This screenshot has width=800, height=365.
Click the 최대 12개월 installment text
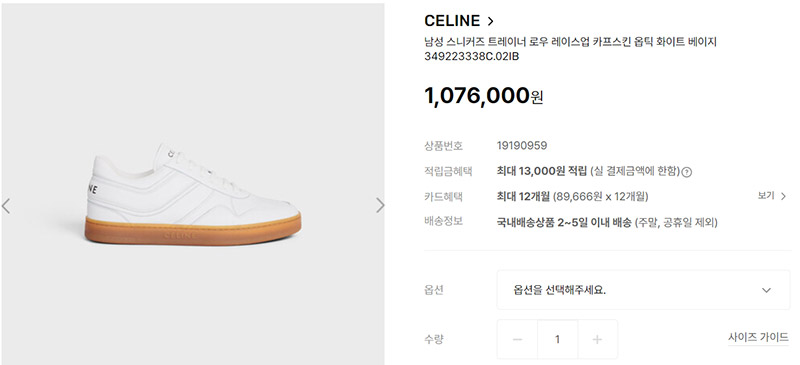523,197
